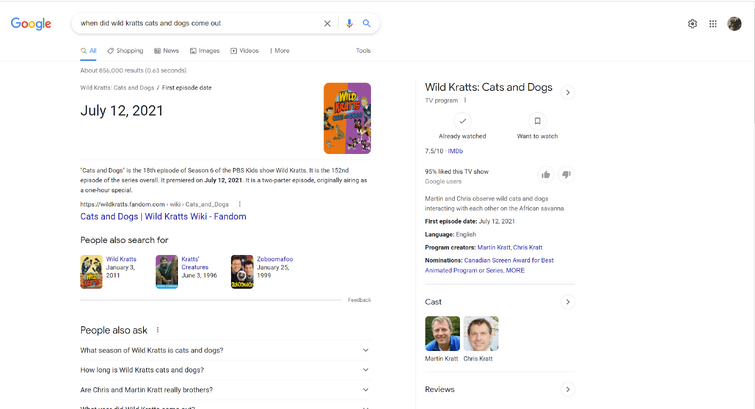The width and height of the screenshot is (755, 409).
Task: Toggle the Want to watch bookmark
Action: click(x=537, y=121)
